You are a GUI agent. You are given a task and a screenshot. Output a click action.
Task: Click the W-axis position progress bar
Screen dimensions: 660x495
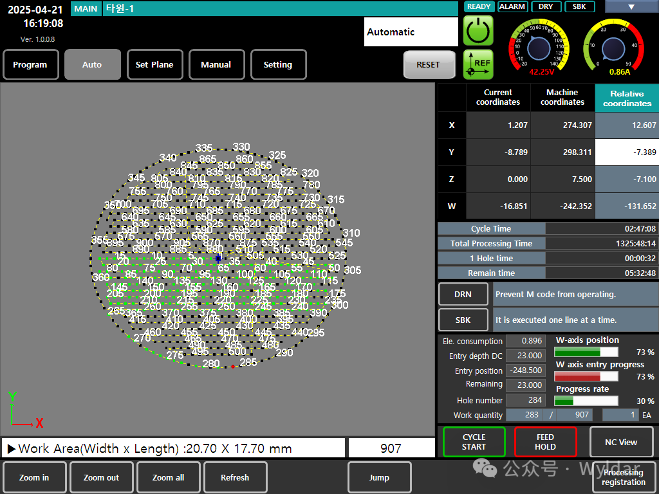point(586,352)
